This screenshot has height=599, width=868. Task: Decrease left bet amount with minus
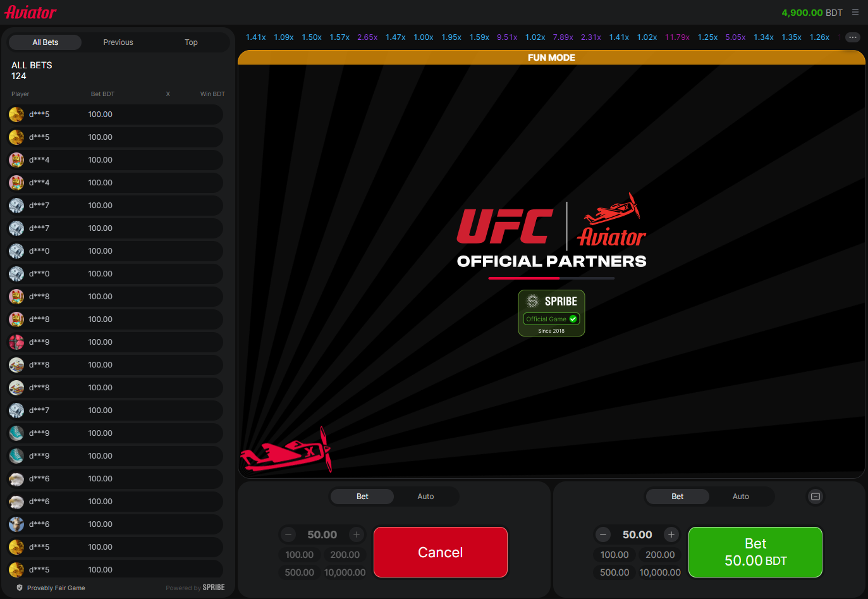(288, 534)
